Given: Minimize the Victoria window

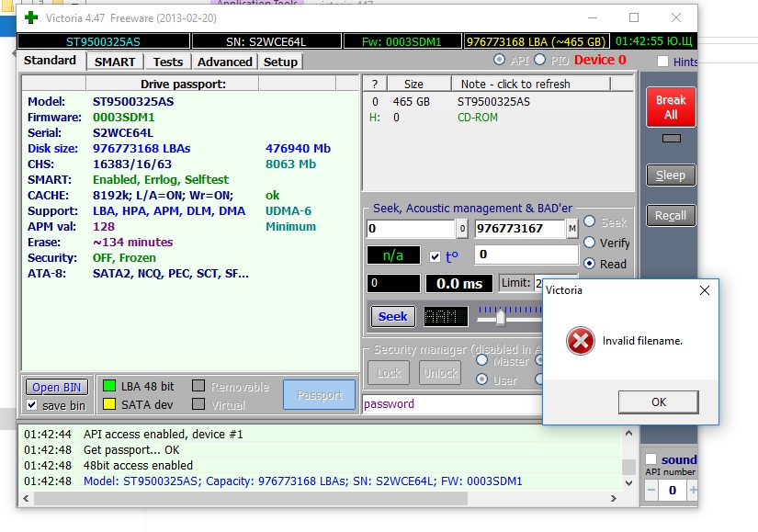Looking at the screenshot, I should [593, 17].
